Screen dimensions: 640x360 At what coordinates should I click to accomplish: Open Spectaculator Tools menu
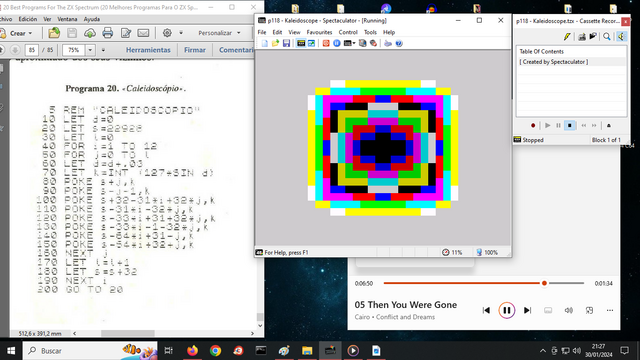tap(370, 32)
